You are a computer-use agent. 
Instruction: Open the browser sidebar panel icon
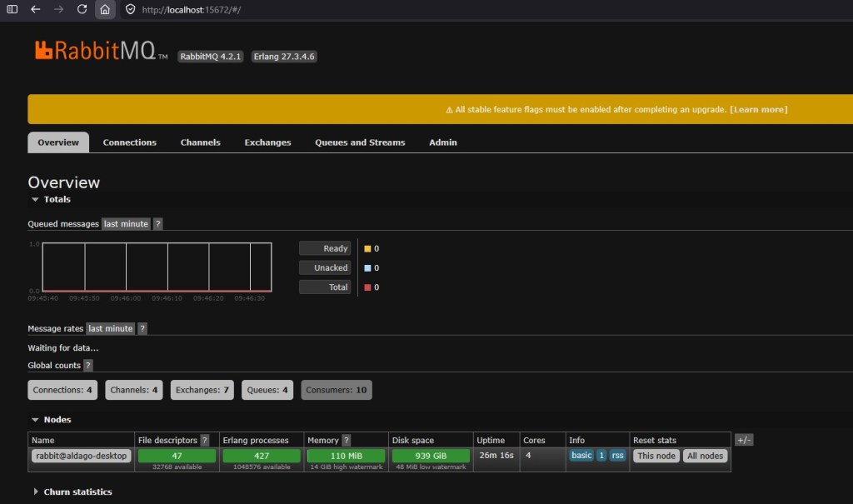pyautogui.click(x=12, y=9)
